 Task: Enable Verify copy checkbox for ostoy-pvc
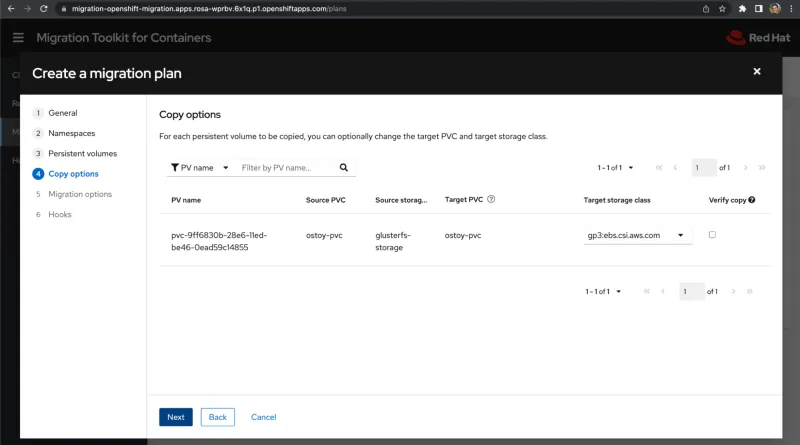pyautogui.click(x=712, y=235)
